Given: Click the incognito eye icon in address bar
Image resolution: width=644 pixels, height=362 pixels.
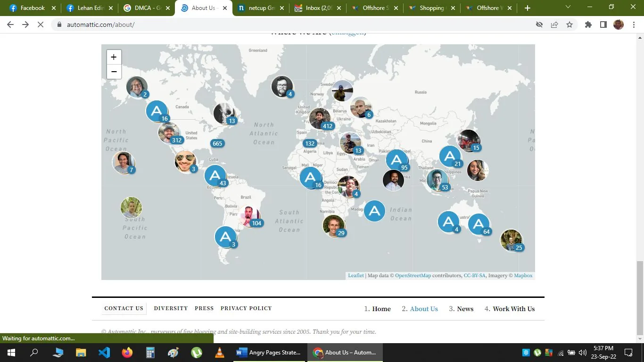Looking at the screenshot, I should pos(539,24).
